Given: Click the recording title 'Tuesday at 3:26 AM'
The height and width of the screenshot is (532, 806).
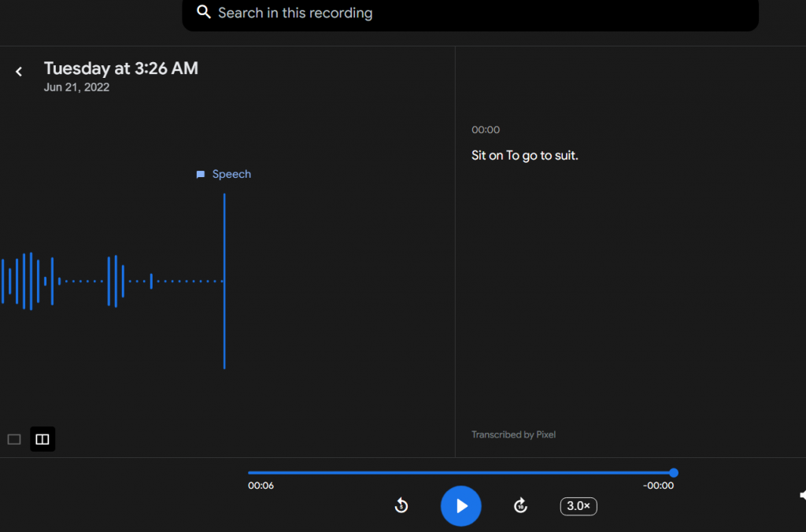Looking at the screenshot, I should click(x=120, y=68).
